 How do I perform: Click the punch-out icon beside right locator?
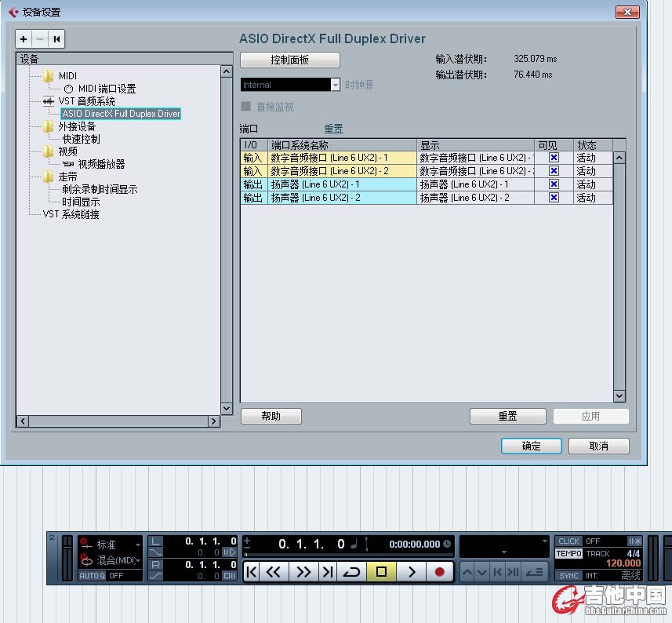click(155, 575)
